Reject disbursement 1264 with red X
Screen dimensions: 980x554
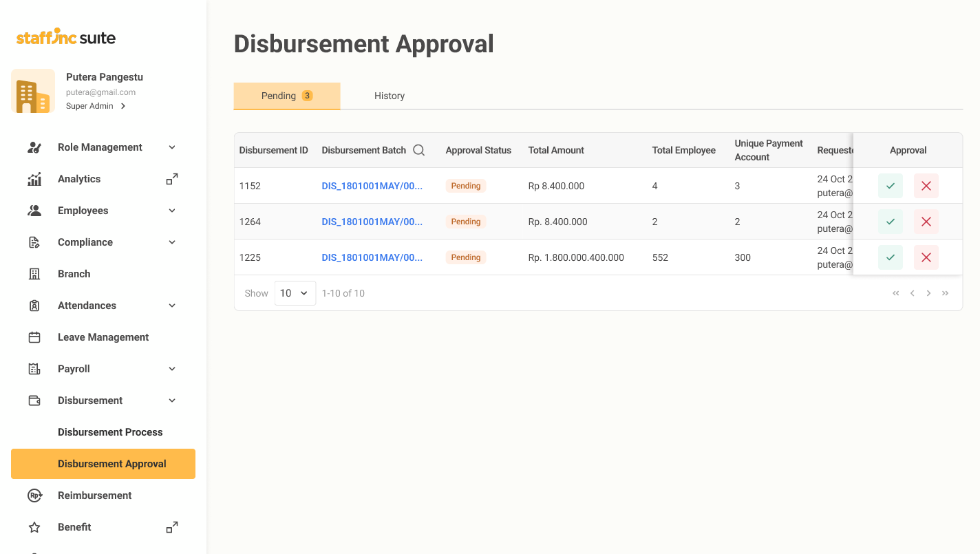point(926,222)
